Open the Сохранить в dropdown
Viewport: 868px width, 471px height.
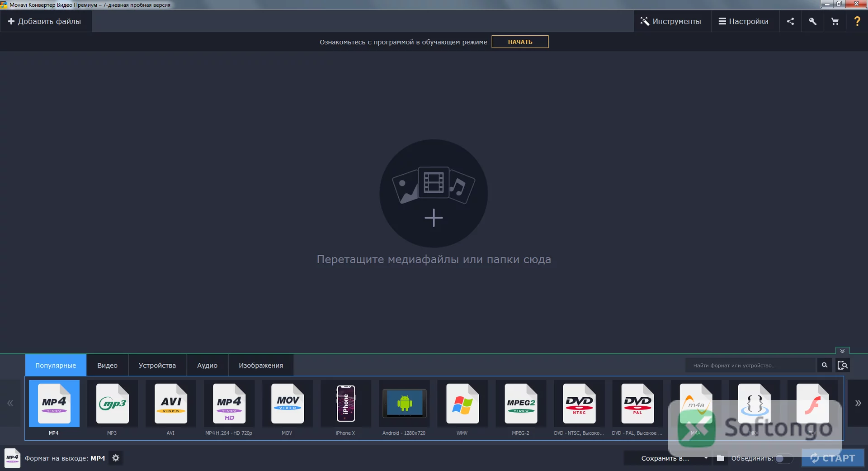[x=668, y=458]
